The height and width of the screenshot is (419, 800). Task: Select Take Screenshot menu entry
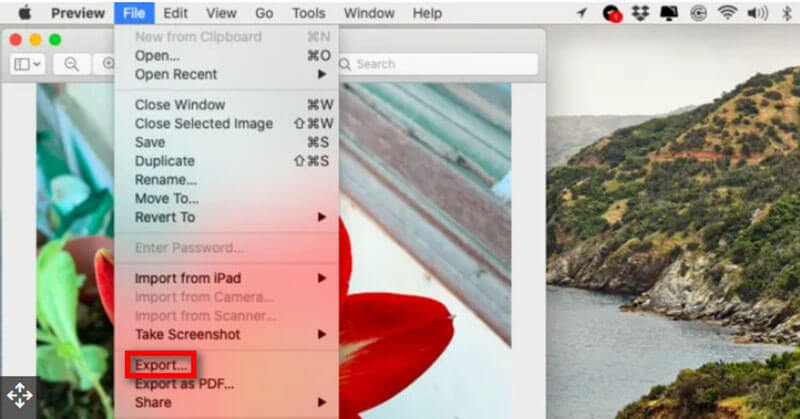click(x=188, y=334)
